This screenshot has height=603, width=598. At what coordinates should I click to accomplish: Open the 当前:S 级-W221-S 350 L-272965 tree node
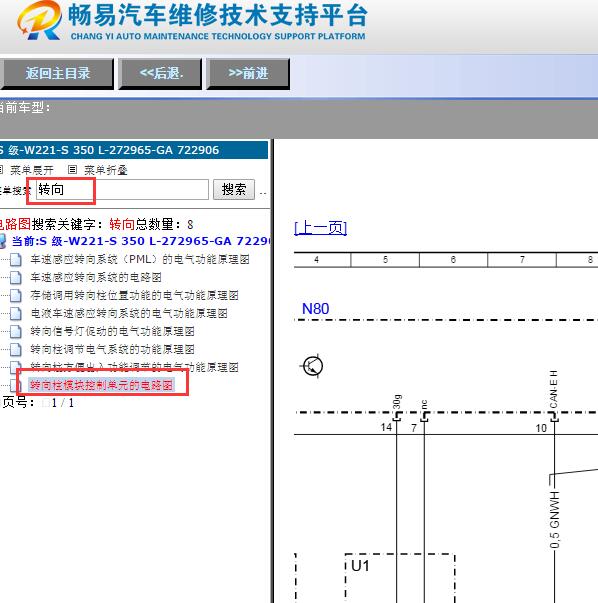(141, 241)
